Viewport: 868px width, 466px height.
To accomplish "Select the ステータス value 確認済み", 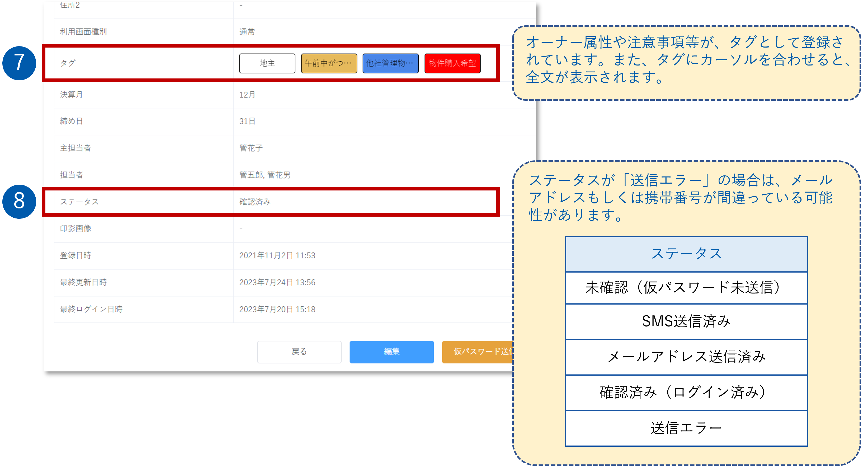I will (256, 202).
